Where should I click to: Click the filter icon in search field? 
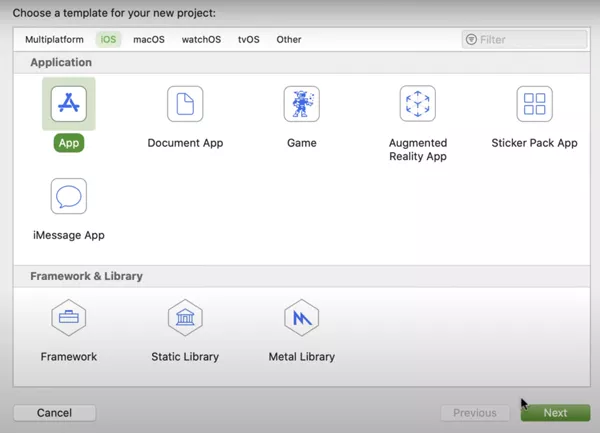(x=471, y=39)
